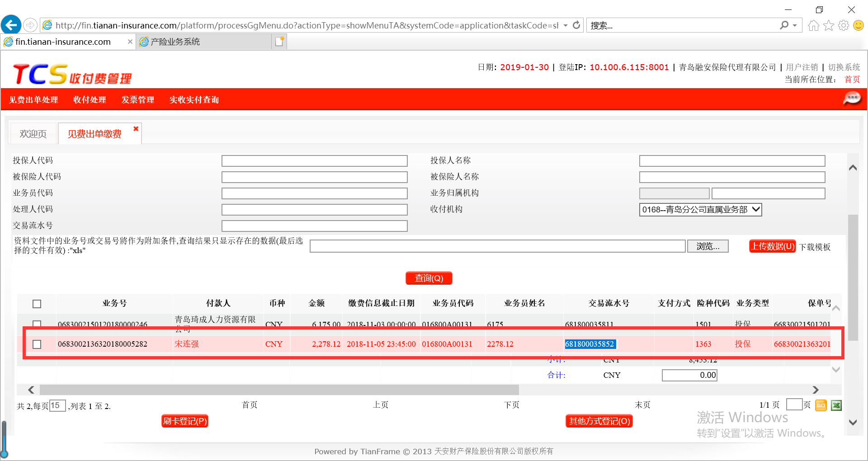
Task: Click the browser back arrow button
Action: pyautogui.click(x=11, y=25)
